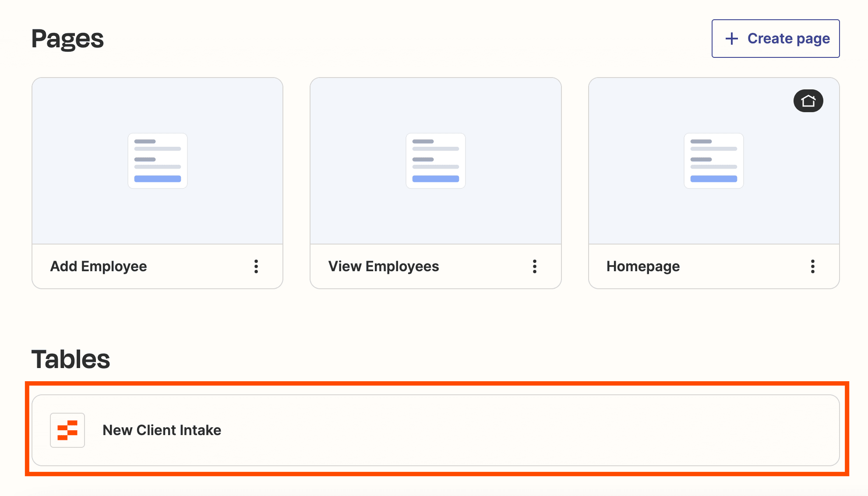Expand the New Client Intake table entry
The image size is (868, 496).
162,429
